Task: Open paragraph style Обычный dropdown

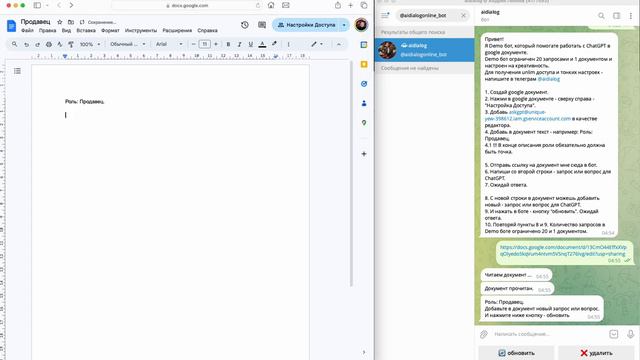Action: [128, 44]
